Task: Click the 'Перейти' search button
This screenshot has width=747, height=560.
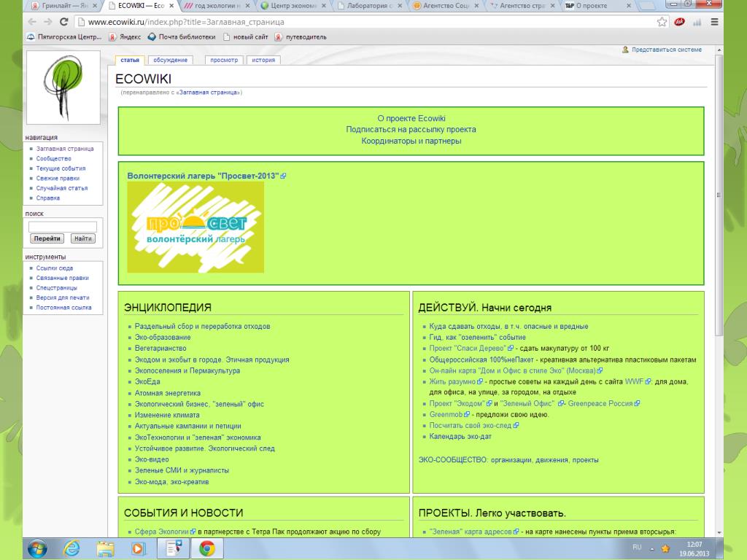Action: pos(47,238)
